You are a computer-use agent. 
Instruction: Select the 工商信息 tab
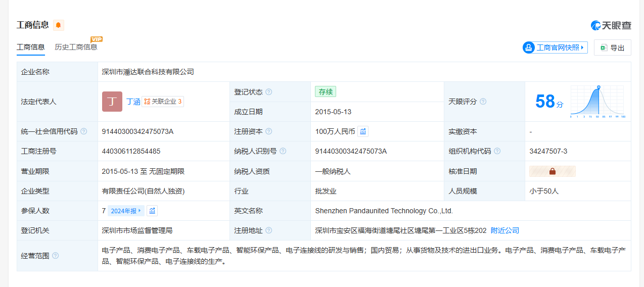coord(31,47)
